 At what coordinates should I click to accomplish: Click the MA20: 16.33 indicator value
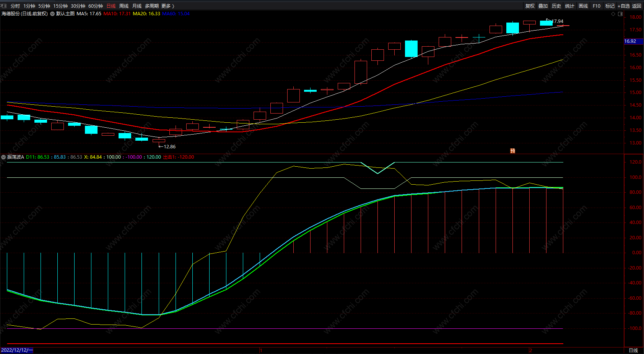[146, 14]
